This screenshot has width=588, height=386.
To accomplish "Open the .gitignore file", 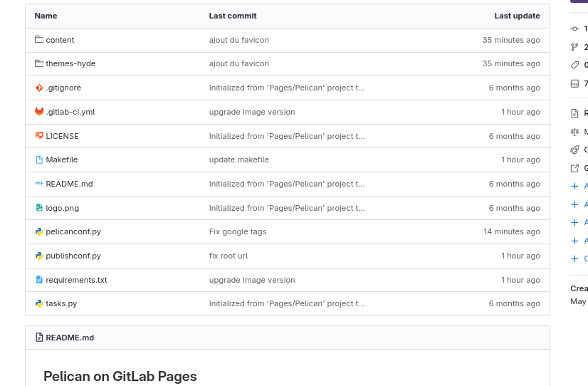I will [63, 88].
